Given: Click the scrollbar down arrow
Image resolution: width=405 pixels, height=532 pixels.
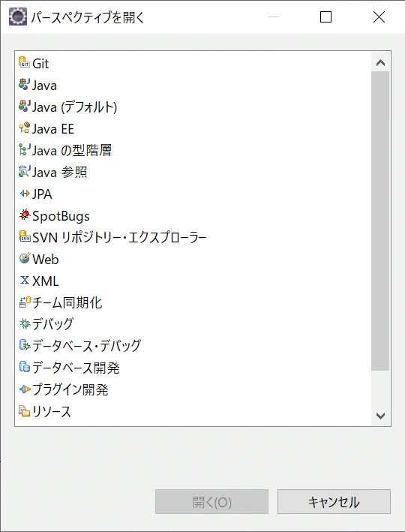Looking at the screenshot, I should (380, 416).
